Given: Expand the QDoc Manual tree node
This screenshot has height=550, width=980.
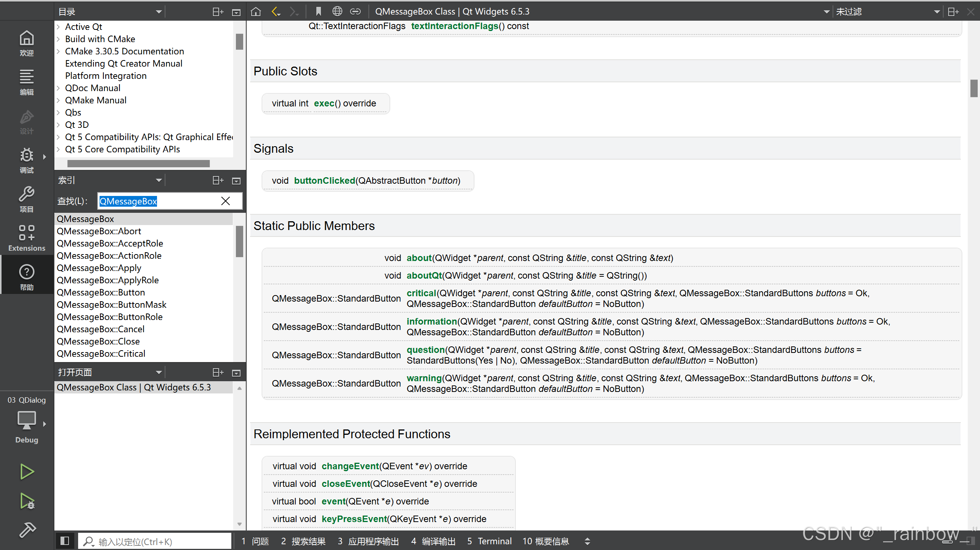Looking at the screenshot, I should [59, 88].
